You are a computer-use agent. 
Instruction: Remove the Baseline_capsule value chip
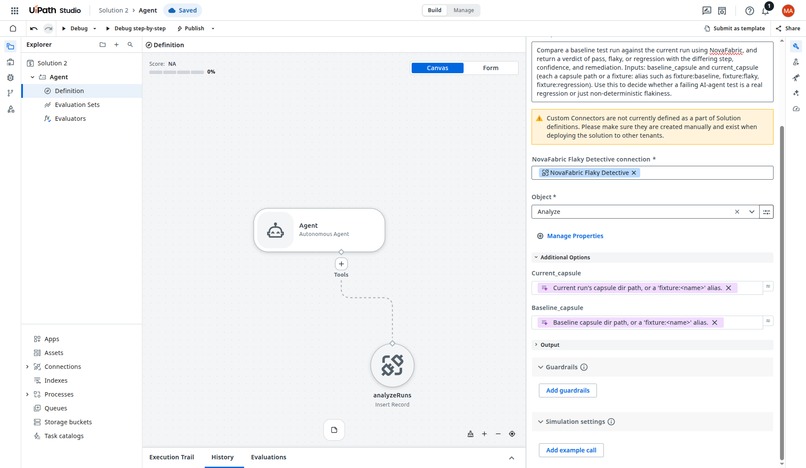pyautogui.click(x=715, y=322)
